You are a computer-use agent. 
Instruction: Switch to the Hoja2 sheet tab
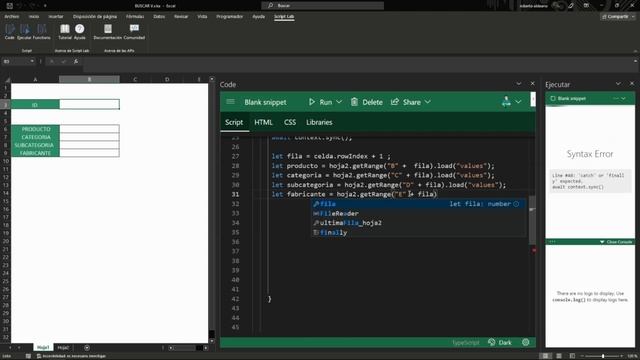pyautogui.click(x=63, y=348)
